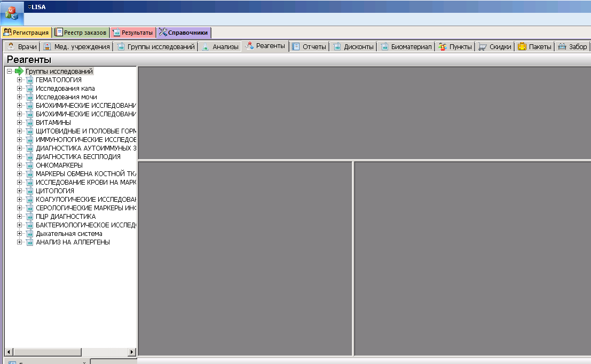Click the ЩИТОВИДНЫЕ И ПОЛОВЫЕ row icon
Image resolution: width=591 pixels, height=364 pixels.
tap(30, 131)
